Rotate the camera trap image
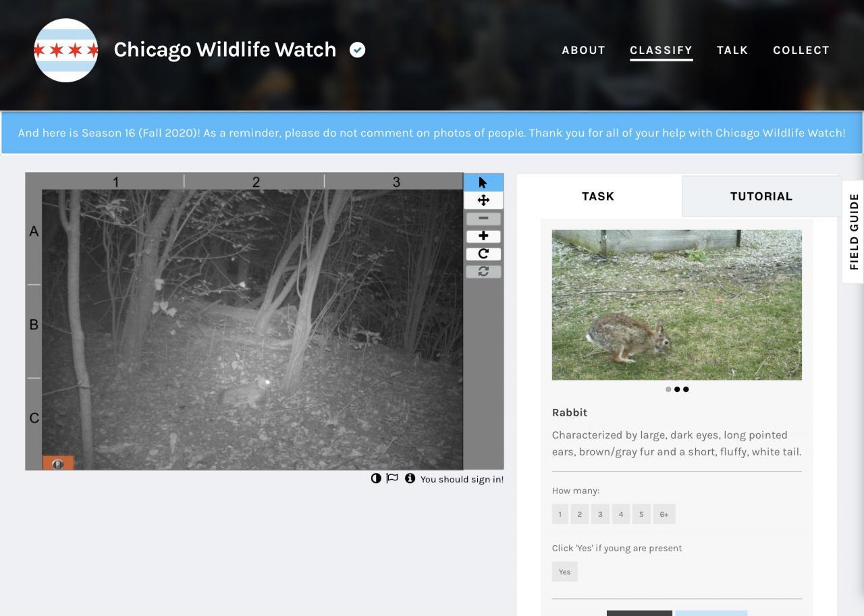The width and height of the screenshot is (864, 616). (x=483, y=254)
